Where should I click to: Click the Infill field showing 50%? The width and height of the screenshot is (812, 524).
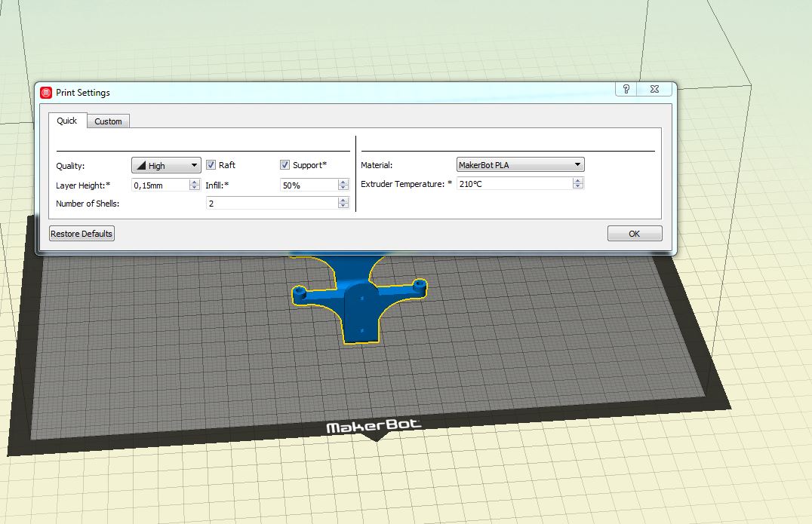click(x=309, y=185)
